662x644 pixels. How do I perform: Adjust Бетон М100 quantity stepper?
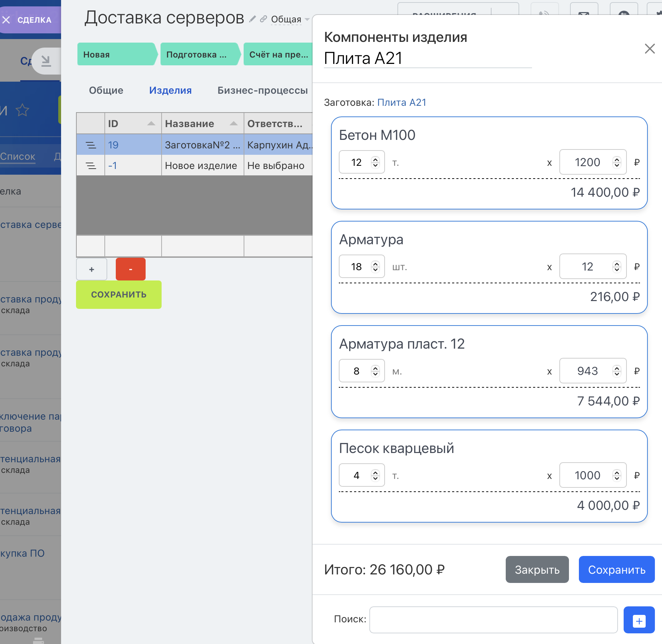click(x=375, y=162)
